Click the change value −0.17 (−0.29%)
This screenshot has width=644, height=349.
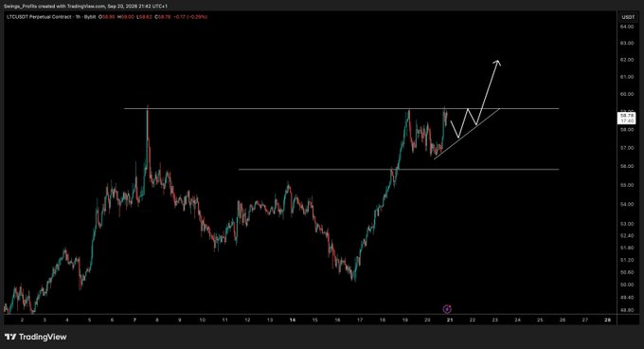point(190,17)
